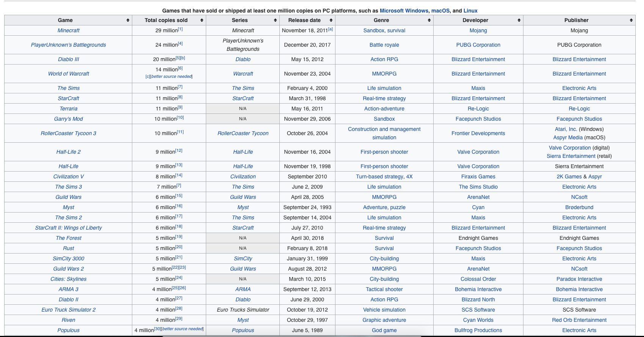Open the Terraria game link
Image resolution: width=644 pixels, height=337 pixels.
(x=69, y=109)
